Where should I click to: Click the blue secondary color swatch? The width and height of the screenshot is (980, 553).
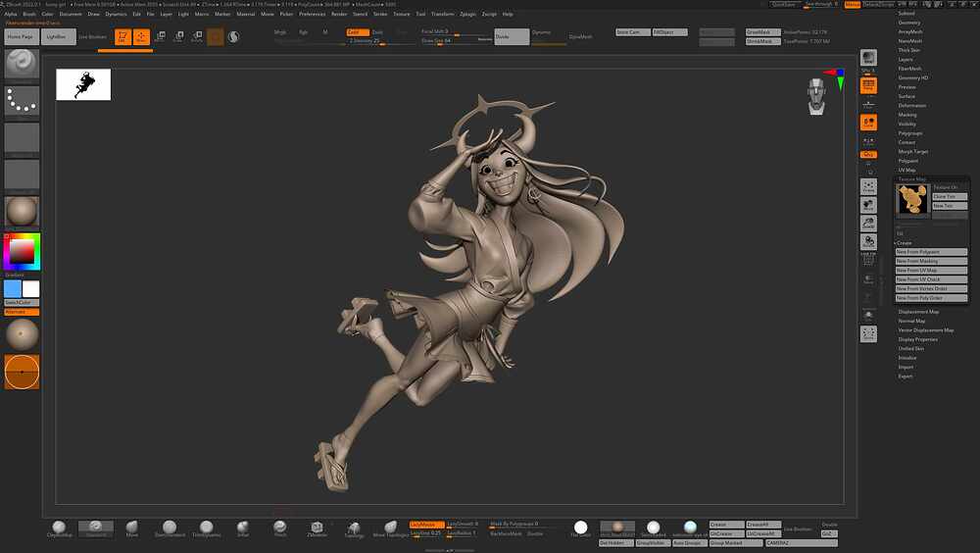[x=13, y=288]
